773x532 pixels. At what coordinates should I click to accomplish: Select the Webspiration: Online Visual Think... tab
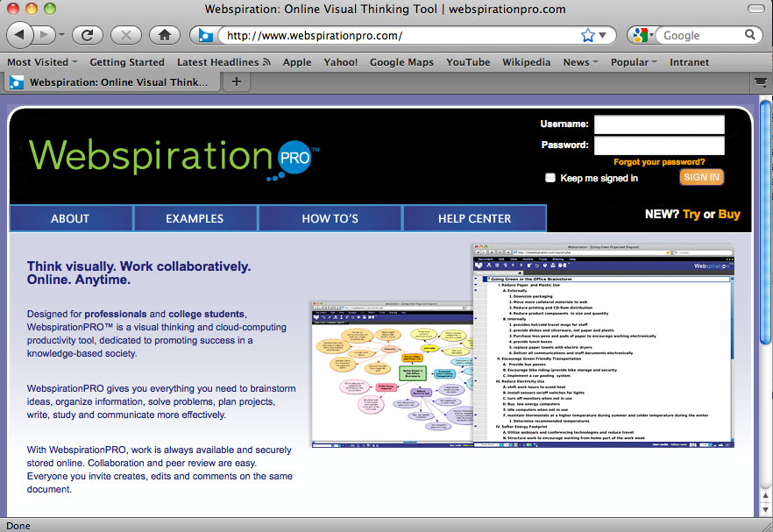(112, 82)
